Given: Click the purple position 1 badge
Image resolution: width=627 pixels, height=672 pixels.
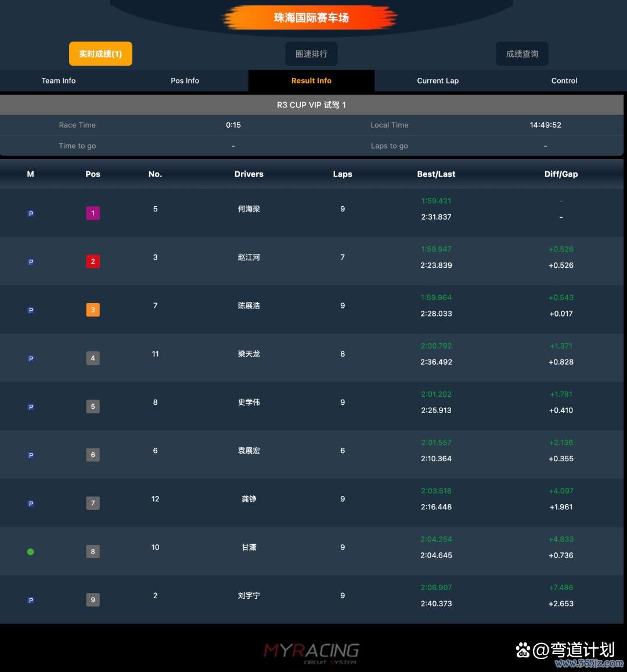Looking at the screenshot, I should click(x=93, y=213).
